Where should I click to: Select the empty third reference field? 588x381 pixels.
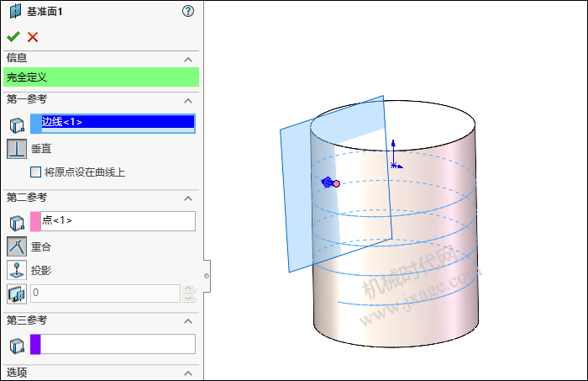coord(118,344)
